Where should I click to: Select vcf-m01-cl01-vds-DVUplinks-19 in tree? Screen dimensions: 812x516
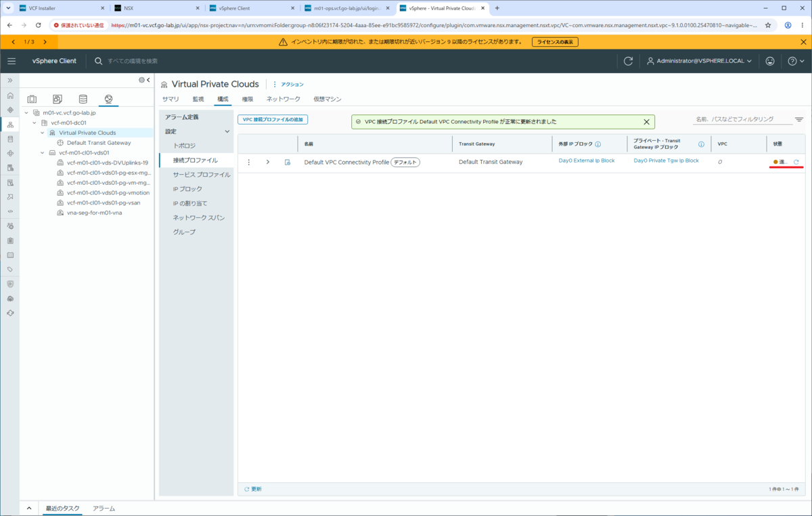pyautogui.click(x=108, y=163)
